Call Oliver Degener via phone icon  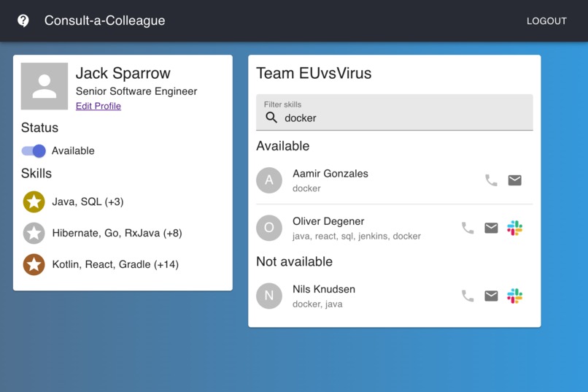pos(467,228)
